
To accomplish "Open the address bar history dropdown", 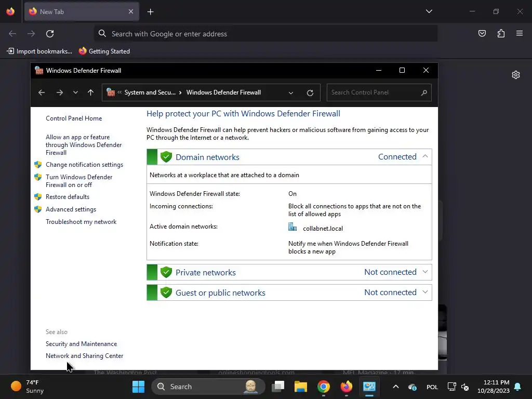I will pos(291,92).
